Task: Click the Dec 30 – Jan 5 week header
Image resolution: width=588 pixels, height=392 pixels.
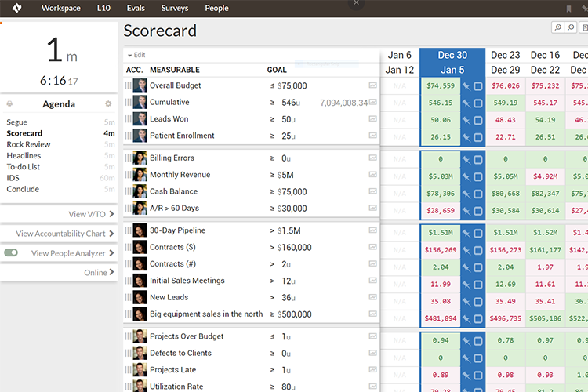Action: 452,62
